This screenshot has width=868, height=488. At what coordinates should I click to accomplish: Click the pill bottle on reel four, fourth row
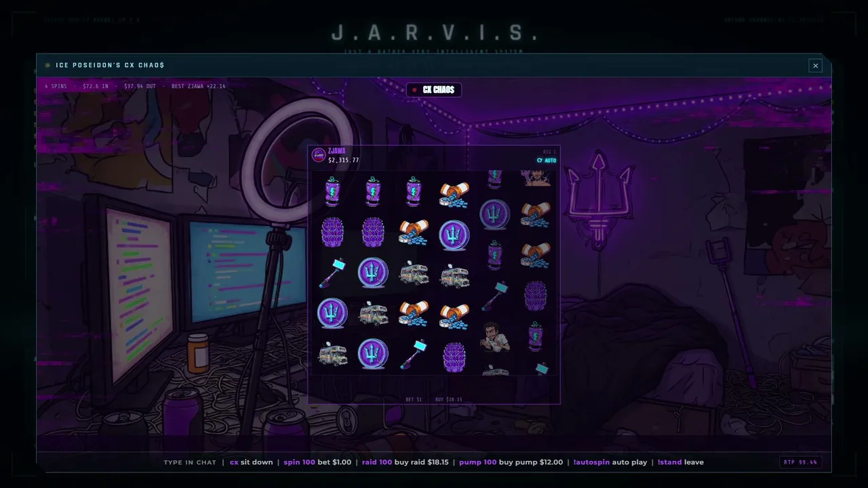(454, 315)
